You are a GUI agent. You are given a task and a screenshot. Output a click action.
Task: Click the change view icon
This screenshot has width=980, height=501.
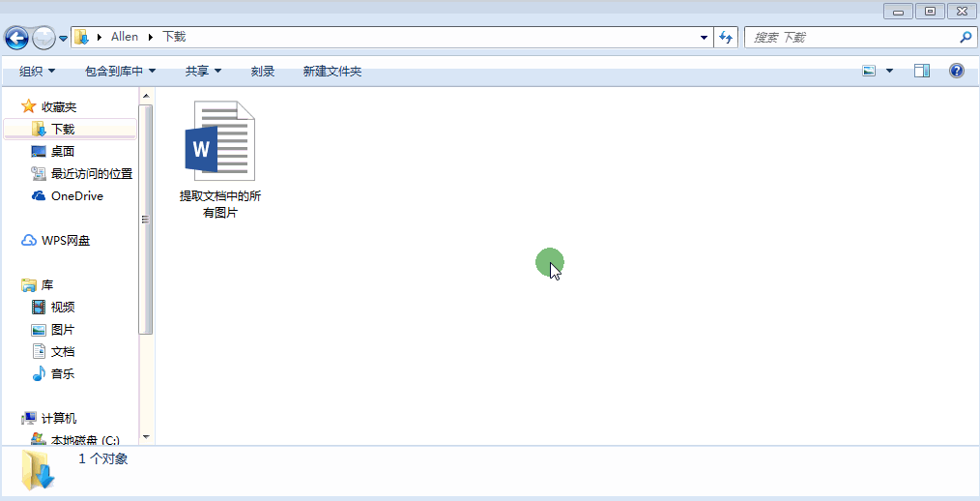pos(869,72)
